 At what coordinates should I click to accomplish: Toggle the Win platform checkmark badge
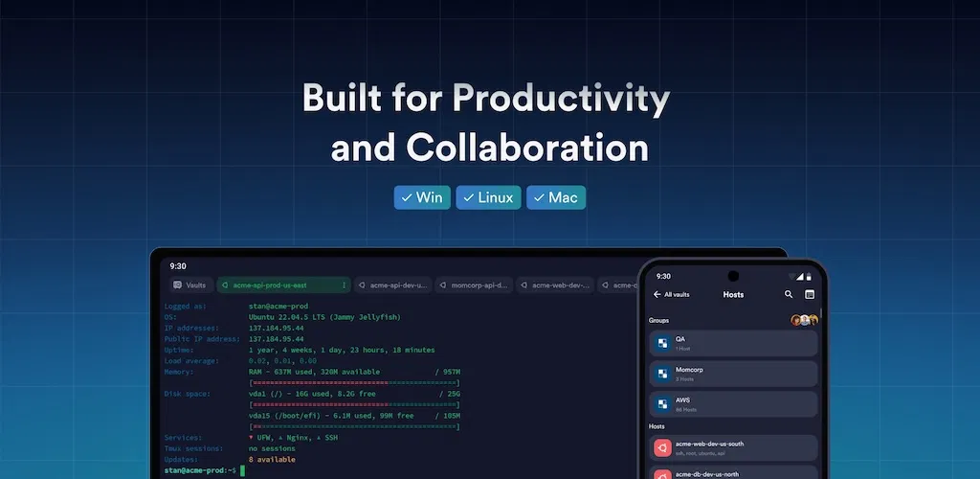click(422, 197)
